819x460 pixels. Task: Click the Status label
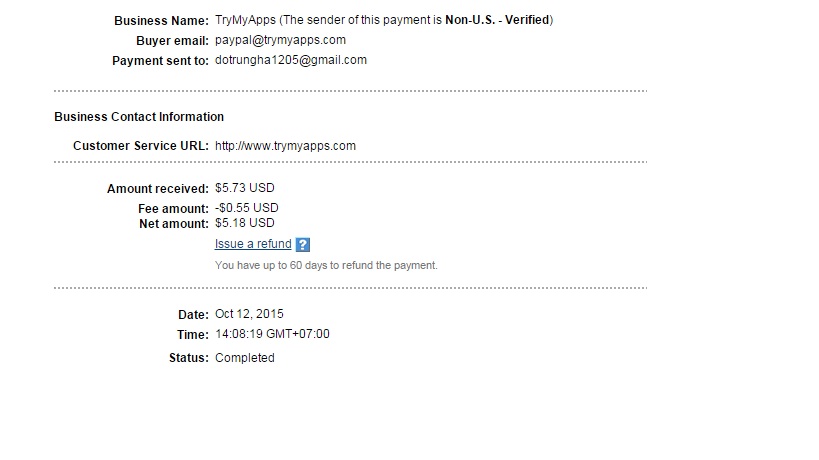coord(190,358)
